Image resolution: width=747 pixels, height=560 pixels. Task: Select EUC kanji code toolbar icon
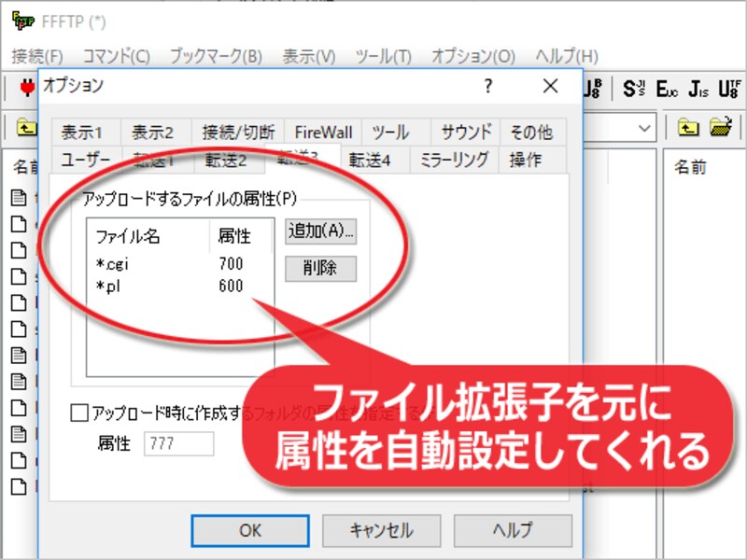pos(667,89)
